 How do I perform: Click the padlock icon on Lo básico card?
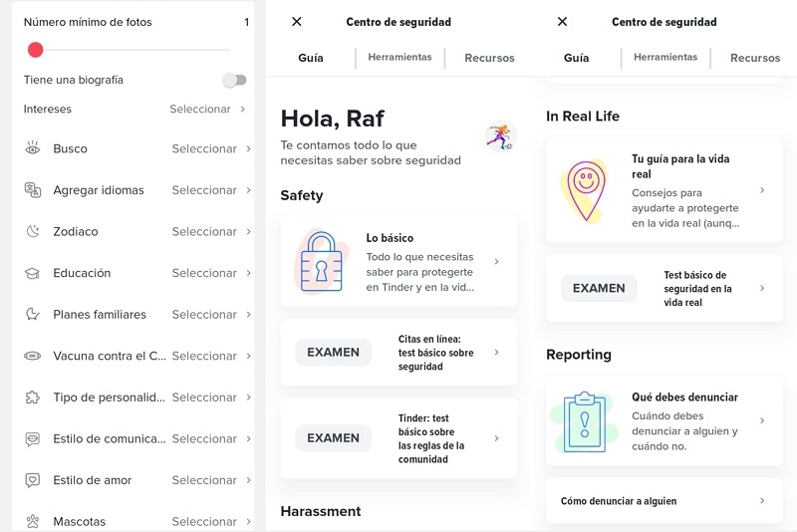coord(321,262)
